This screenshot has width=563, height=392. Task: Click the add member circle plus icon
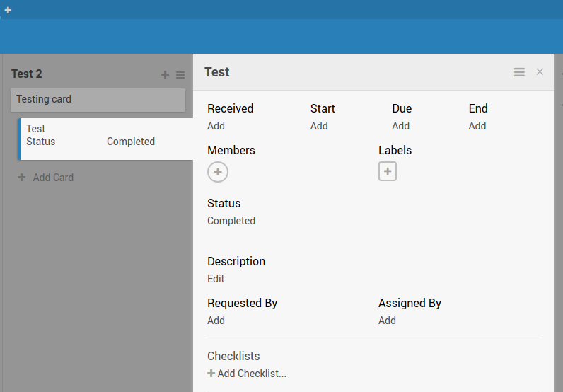click(218, 172)
